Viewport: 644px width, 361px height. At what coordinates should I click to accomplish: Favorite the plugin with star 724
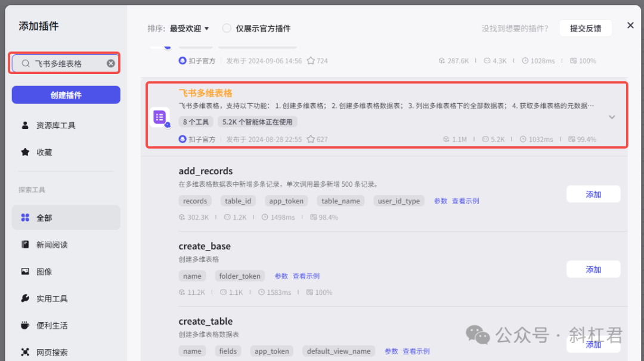(x=311, y=60)
